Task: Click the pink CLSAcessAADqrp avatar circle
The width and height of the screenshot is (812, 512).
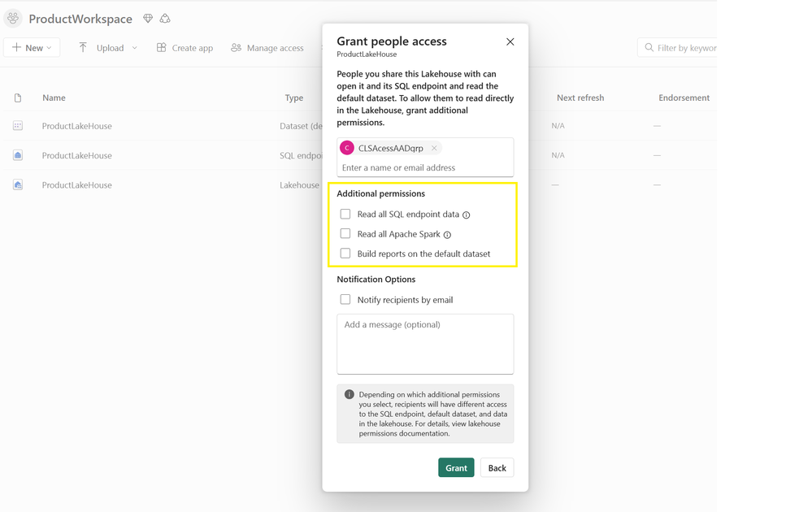Action: point(347,148)
